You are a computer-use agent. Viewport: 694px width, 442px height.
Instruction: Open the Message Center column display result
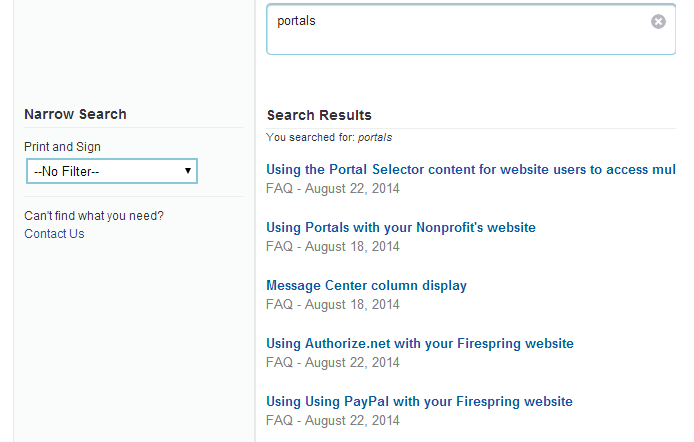[x=366, y=286]
